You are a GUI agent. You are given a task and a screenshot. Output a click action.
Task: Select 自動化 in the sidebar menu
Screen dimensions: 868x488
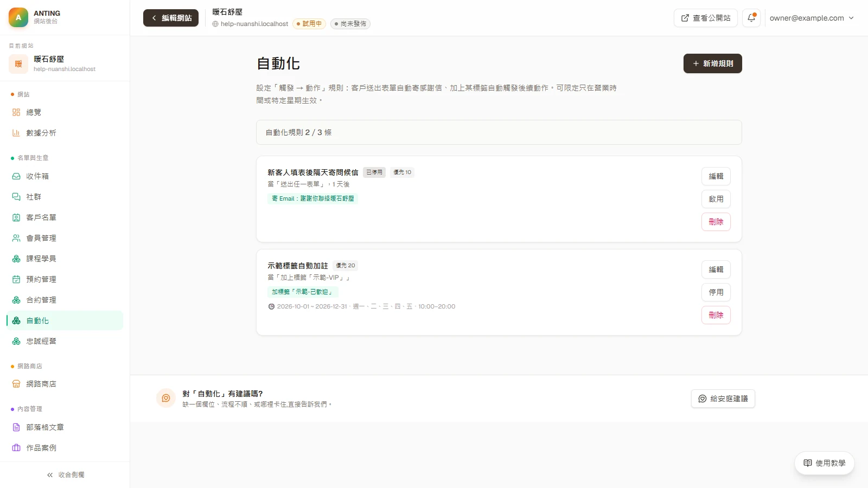point(65,320)
